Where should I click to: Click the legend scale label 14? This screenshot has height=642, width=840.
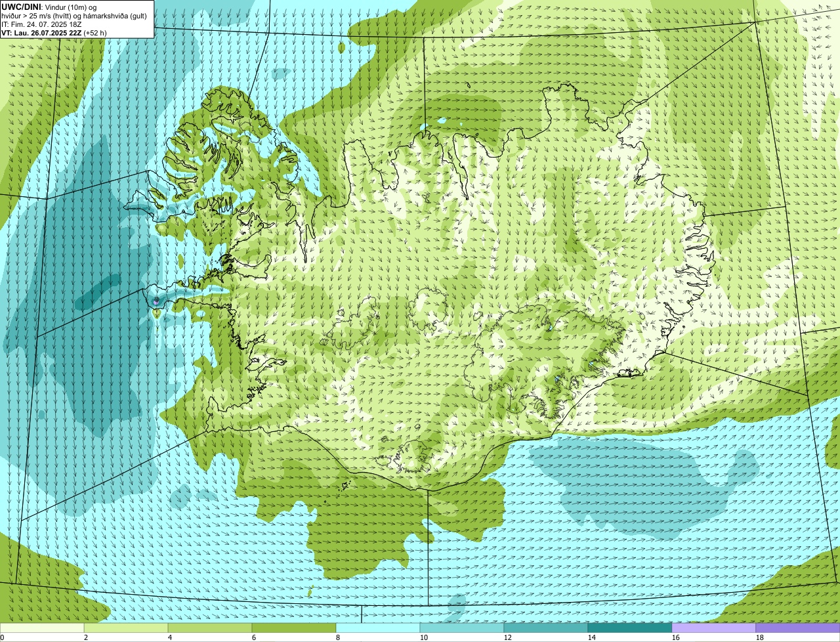[x=592, y=637]
